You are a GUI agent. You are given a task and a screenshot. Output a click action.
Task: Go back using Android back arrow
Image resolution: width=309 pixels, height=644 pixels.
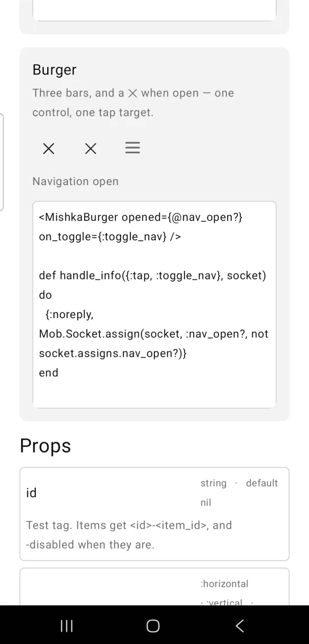(240, 625)
